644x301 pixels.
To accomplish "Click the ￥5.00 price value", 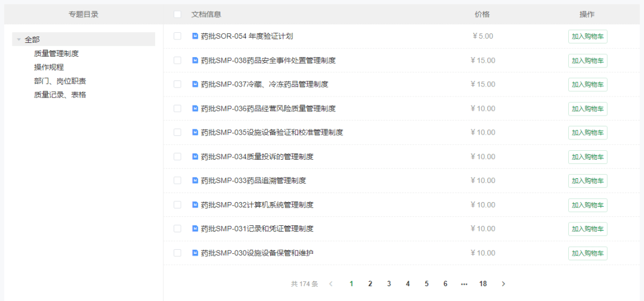I will pos(482,36).
